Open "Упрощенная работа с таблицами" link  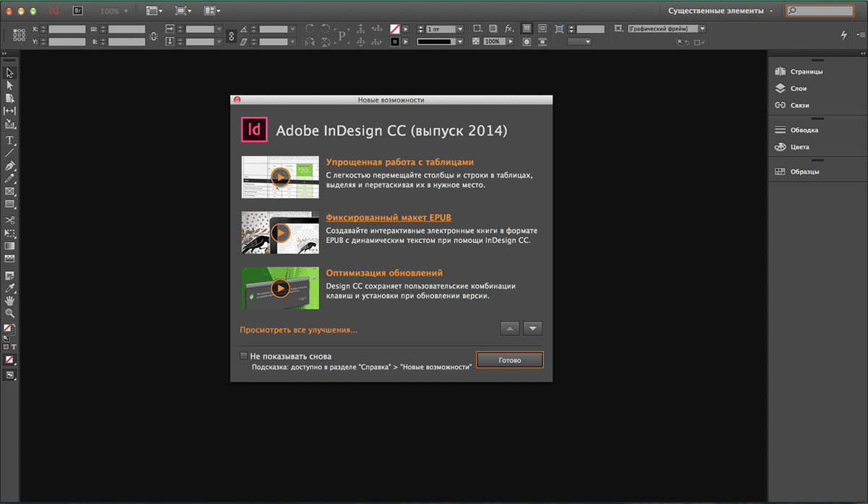(400, 162)
